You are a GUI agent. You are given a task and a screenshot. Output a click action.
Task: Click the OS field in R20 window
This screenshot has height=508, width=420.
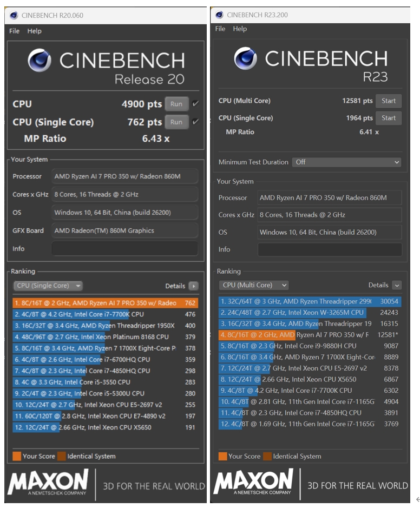125,213
